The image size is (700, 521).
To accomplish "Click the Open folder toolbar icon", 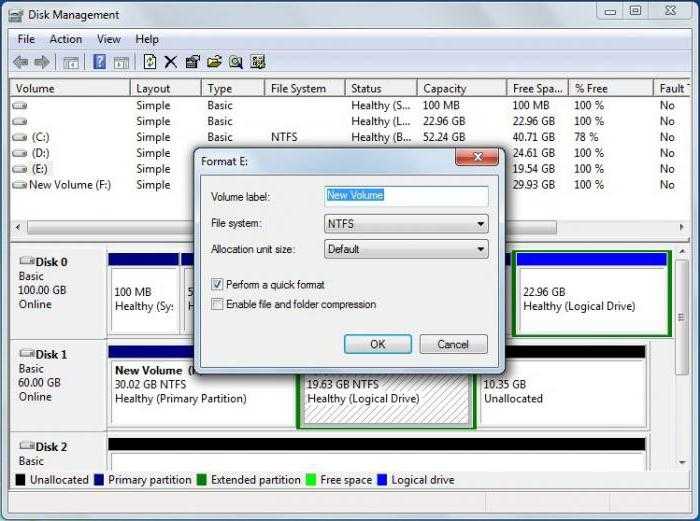I will (x=214, y=62).
